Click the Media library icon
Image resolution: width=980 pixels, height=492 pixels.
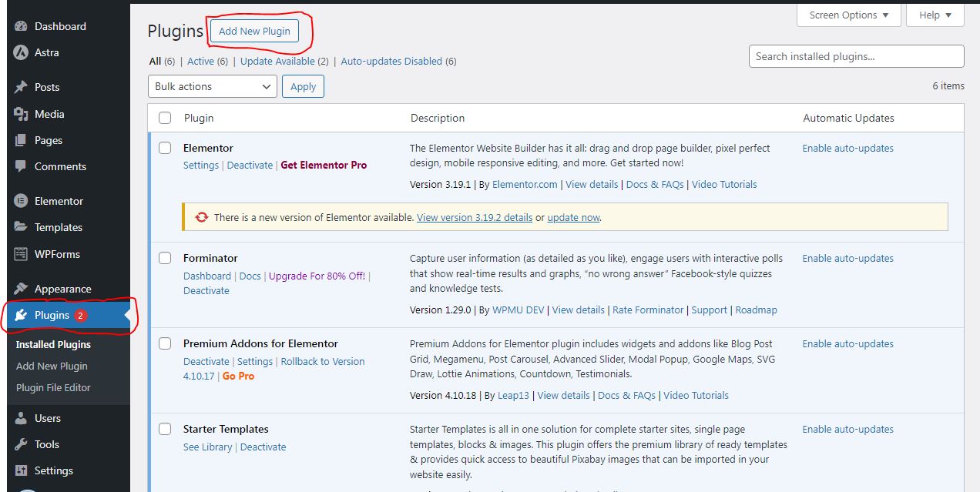21,114
